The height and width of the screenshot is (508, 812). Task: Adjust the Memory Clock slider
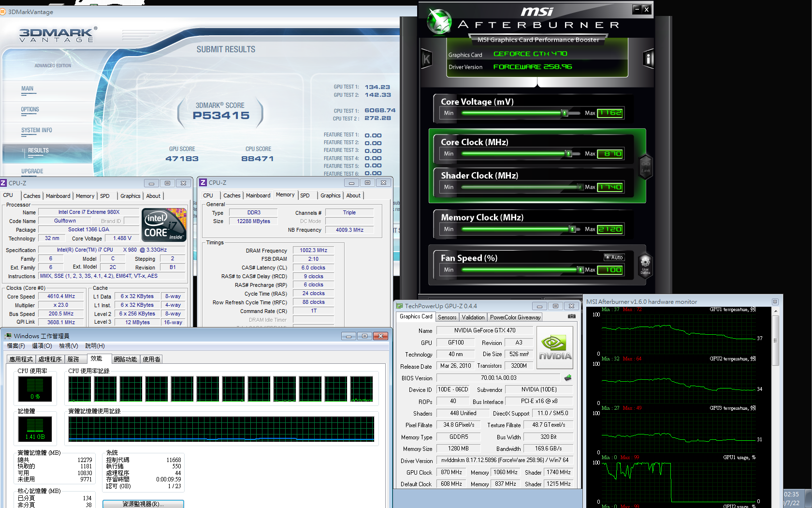coord(572,229)
